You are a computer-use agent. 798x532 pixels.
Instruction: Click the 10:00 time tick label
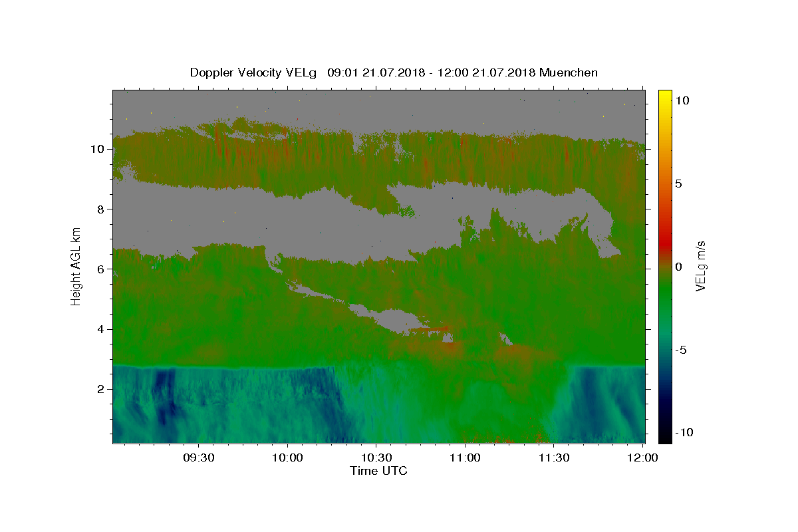click(287, 458)
